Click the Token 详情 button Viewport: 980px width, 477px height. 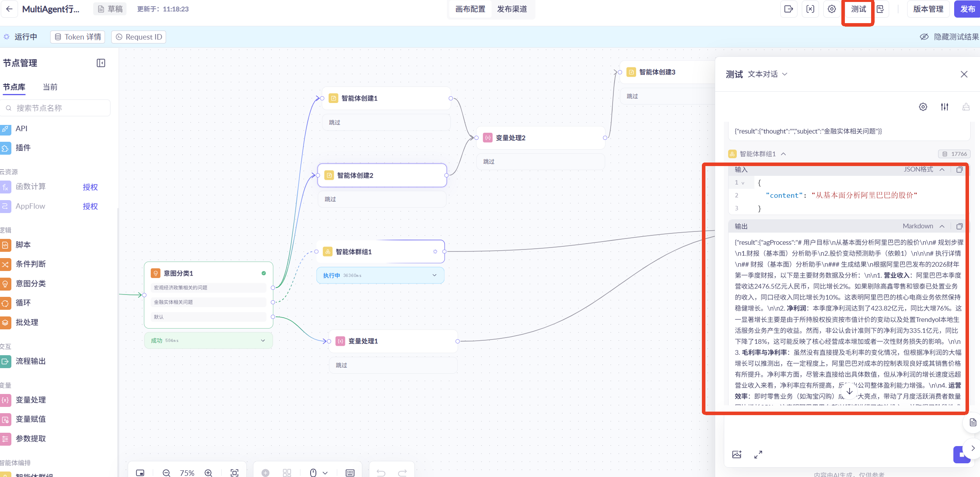click(x=78, y=37)
